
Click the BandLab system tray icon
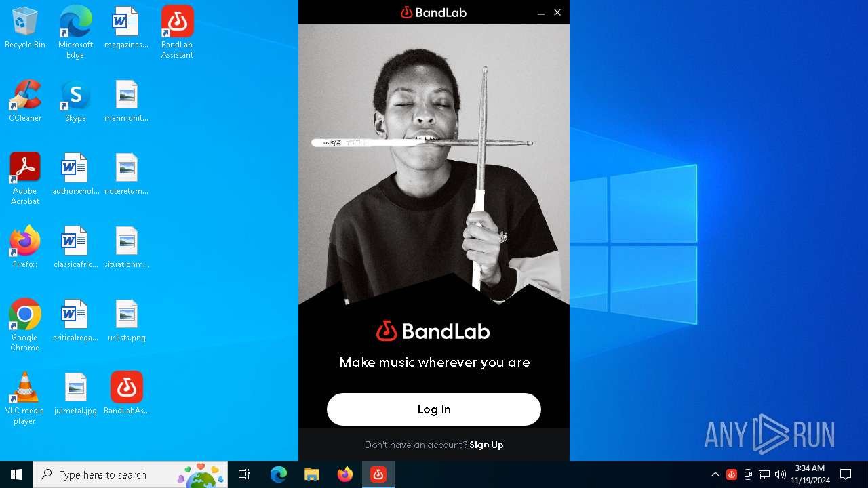[732, 474]
